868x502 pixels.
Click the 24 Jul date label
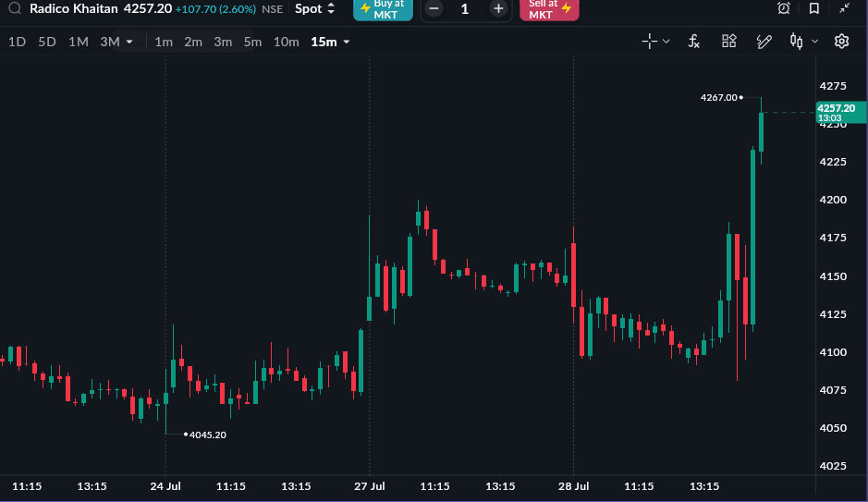tap(165, 486)
